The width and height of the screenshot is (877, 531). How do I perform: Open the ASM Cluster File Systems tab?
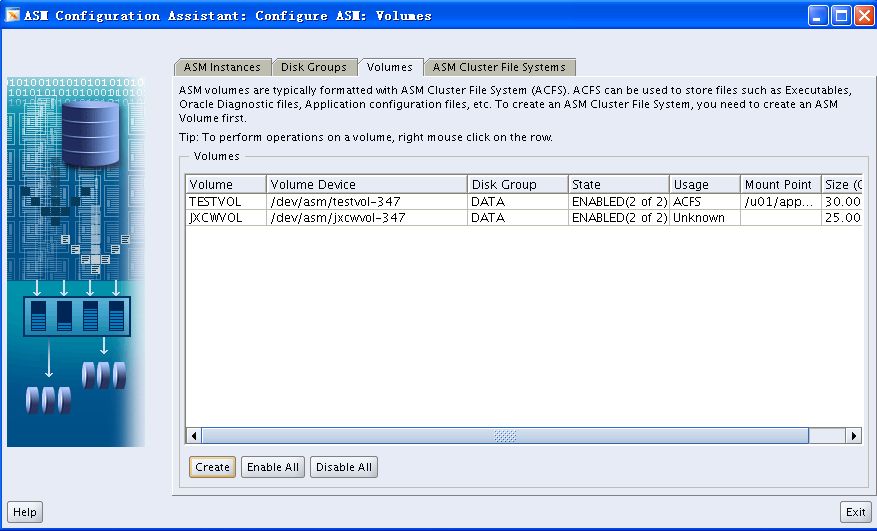499,67
